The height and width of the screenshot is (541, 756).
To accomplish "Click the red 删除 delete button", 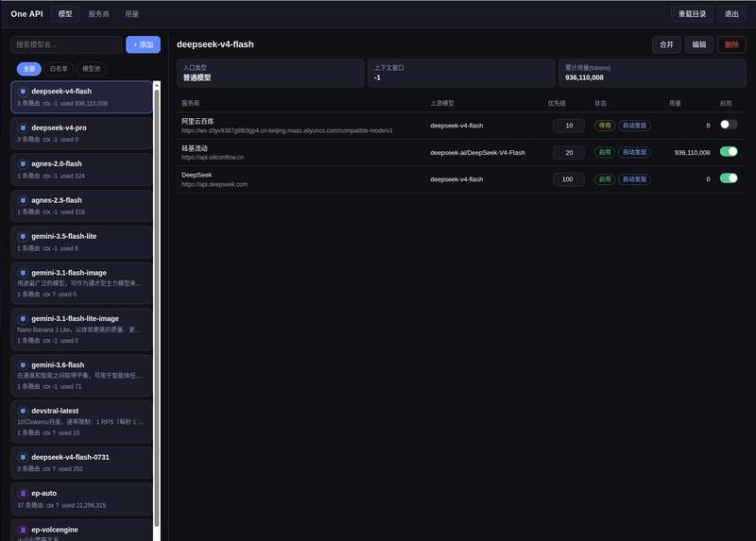I will pos(731,44).
